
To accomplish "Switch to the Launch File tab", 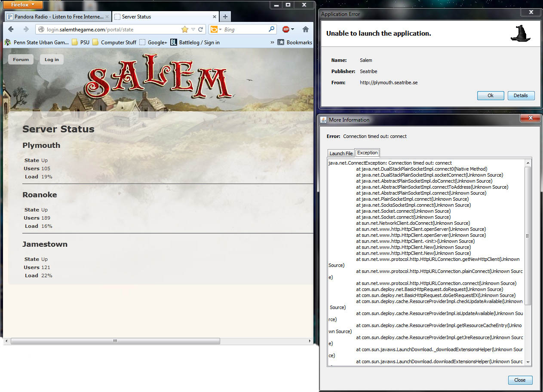I will (341, 153).
